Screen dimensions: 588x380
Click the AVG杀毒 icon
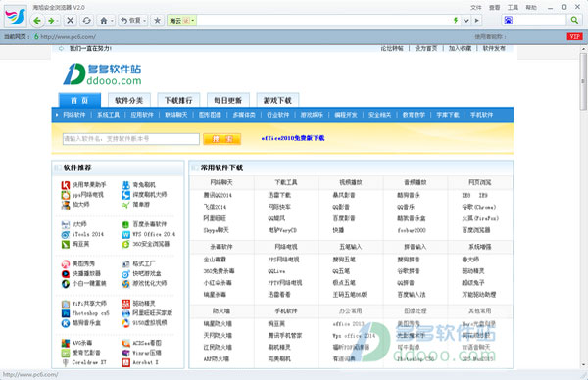[66, 343]
